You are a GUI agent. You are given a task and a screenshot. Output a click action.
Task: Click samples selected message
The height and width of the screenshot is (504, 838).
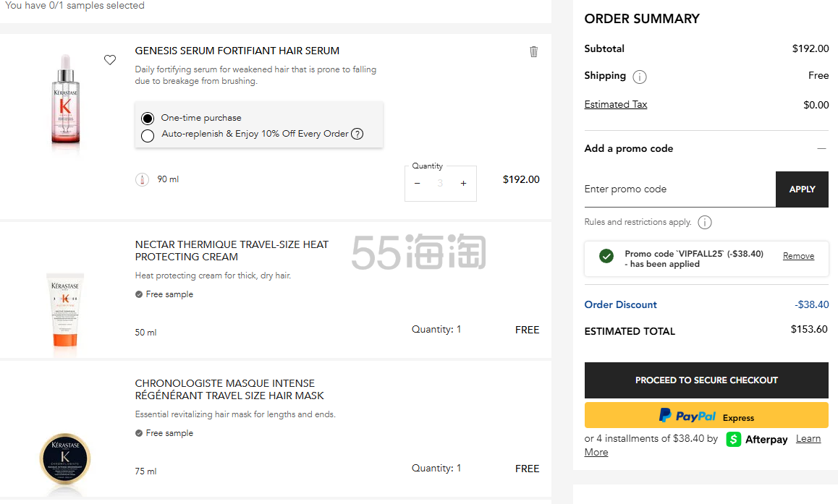pos(75,5)
